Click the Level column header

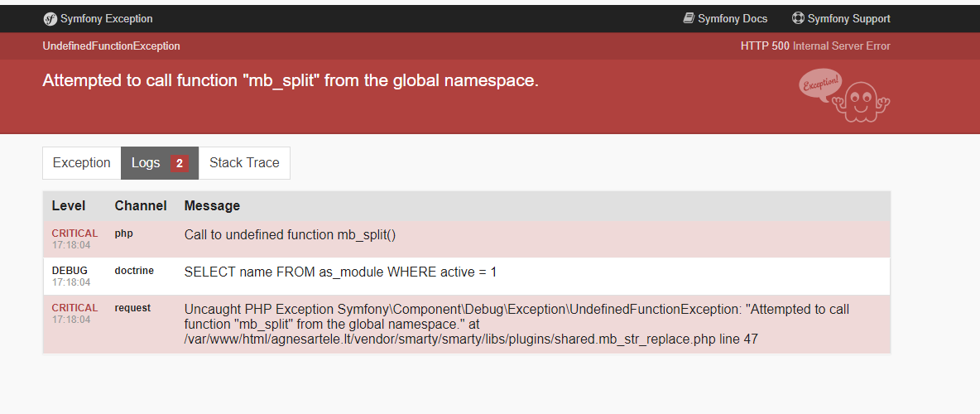69,205
